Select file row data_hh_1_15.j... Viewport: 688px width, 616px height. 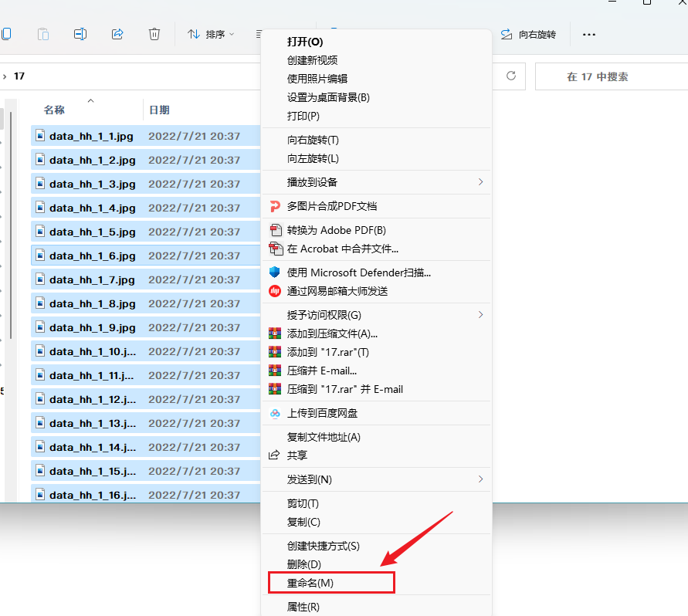(146, 471)
